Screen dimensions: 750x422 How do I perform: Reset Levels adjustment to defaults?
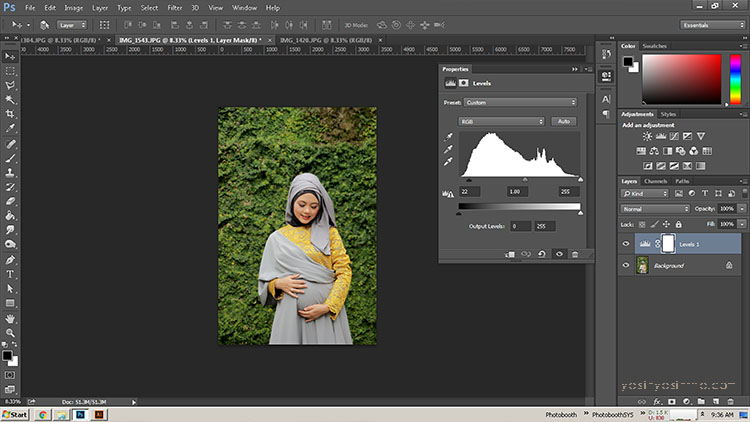[542, 254]
